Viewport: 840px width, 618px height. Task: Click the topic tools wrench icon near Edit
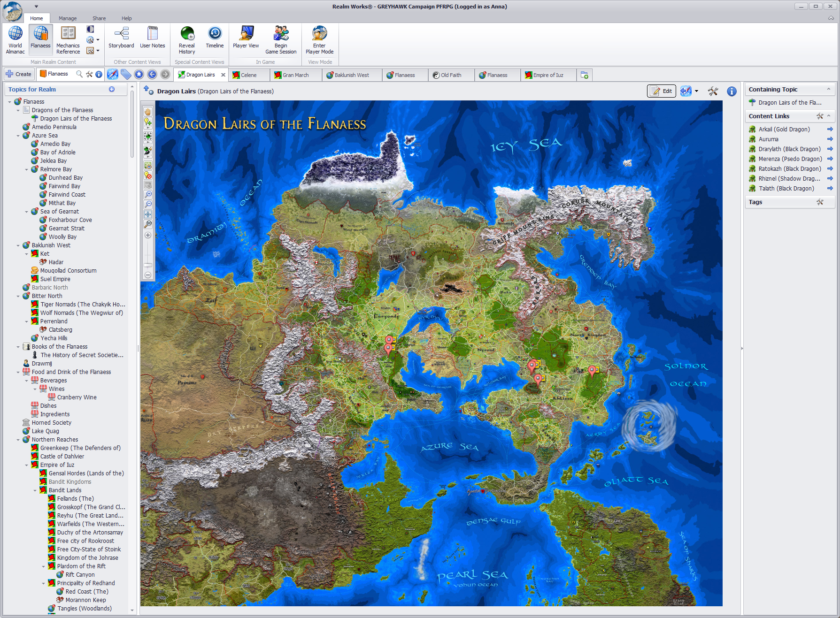pyautogui.click(x=713, y=91)
